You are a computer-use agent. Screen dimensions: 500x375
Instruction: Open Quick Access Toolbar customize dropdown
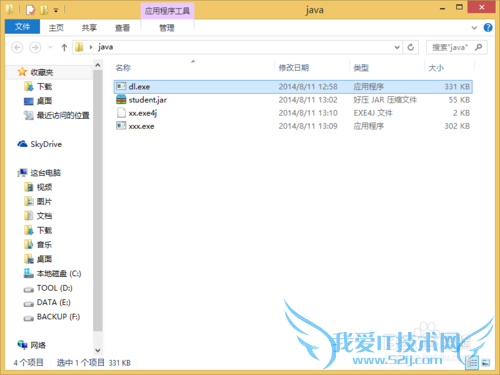pos(56,11)
